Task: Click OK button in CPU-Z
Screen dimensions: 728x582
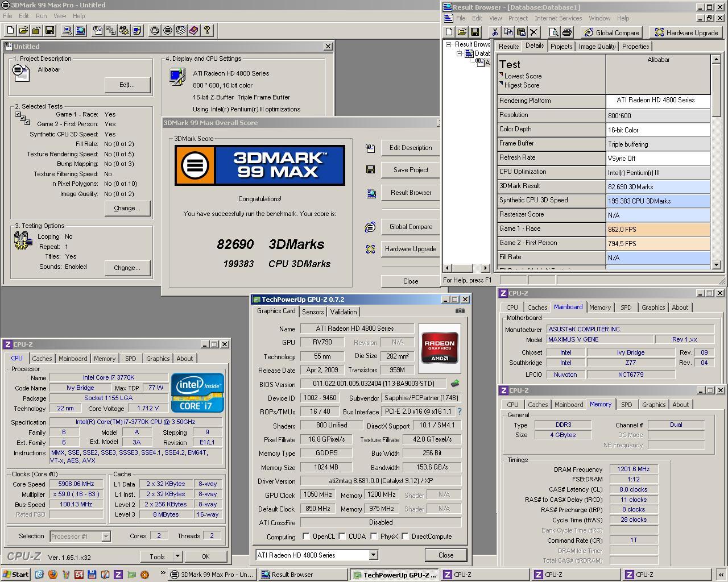Action: click(x=205, y=556)
